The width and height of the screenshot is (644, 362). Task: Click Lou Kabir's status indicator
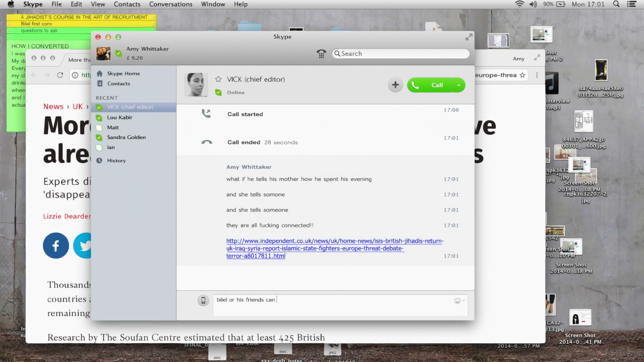pyautogui.click(x=99, y=118)
